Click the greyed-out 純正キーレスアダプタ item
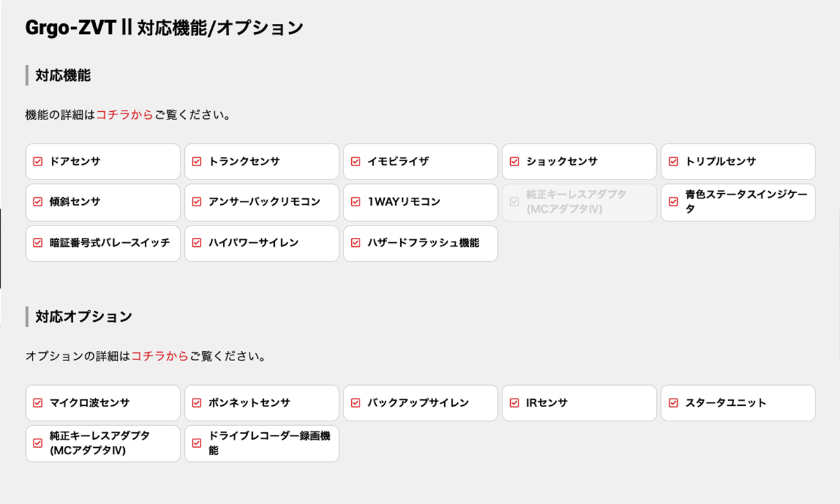This screenshot has width=840, height=504. pos(579,202)
